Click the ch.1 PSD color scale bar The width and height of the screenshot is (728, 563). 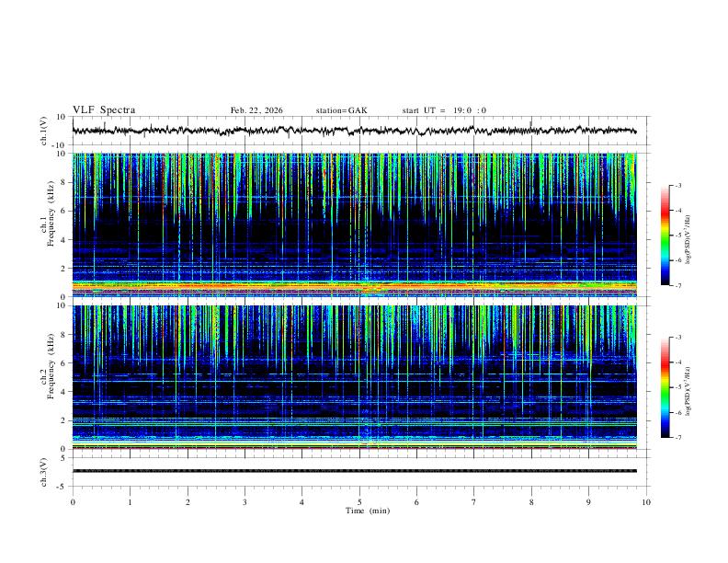click(665, 236)
